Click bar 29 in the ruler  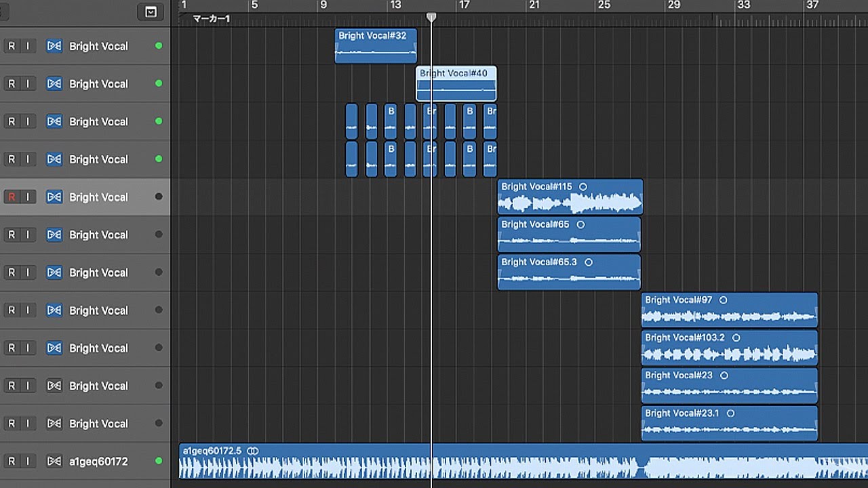[x=673, y=5]
